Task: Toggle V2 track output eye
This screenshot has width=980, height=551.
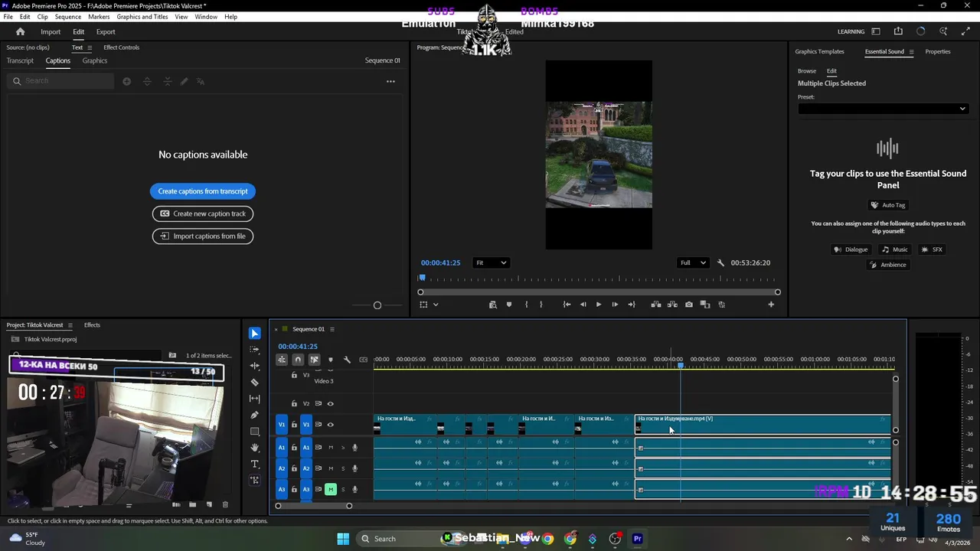Action: 331,403
